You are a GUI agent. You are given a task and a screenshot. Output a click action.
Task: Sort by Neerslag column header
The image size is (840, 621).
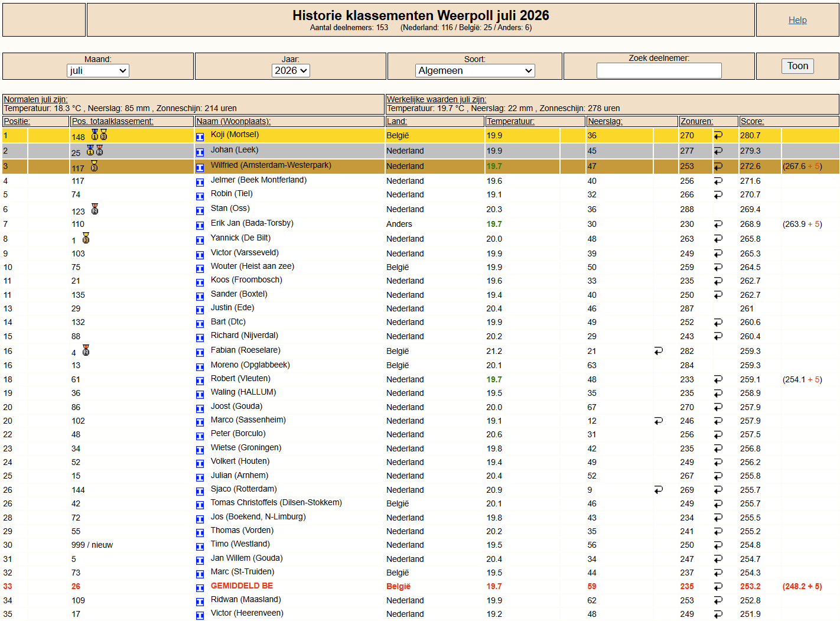click(605, 121)
